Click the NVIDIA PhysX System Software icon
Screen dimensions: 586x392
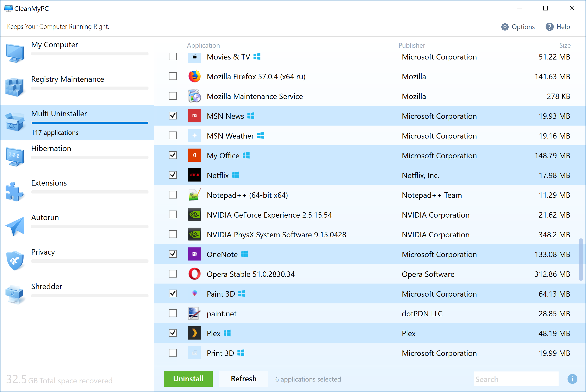[x=194, y=234]
